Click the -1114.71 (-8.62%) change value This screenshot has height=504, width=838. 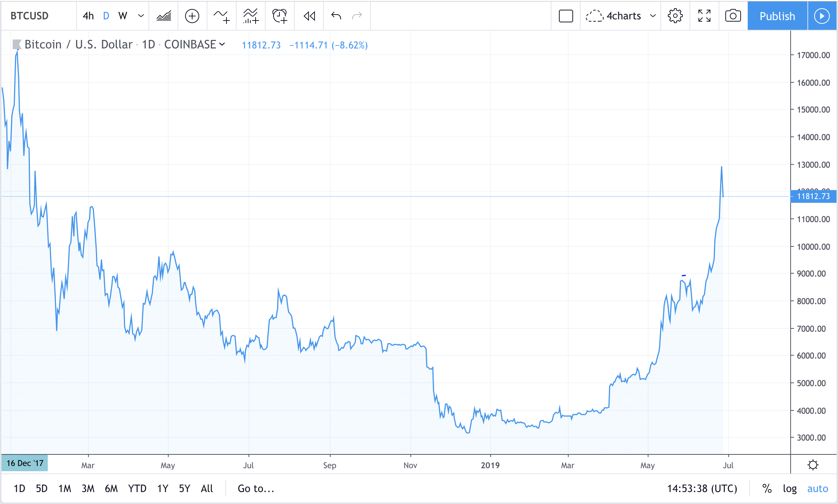(328, 45)
